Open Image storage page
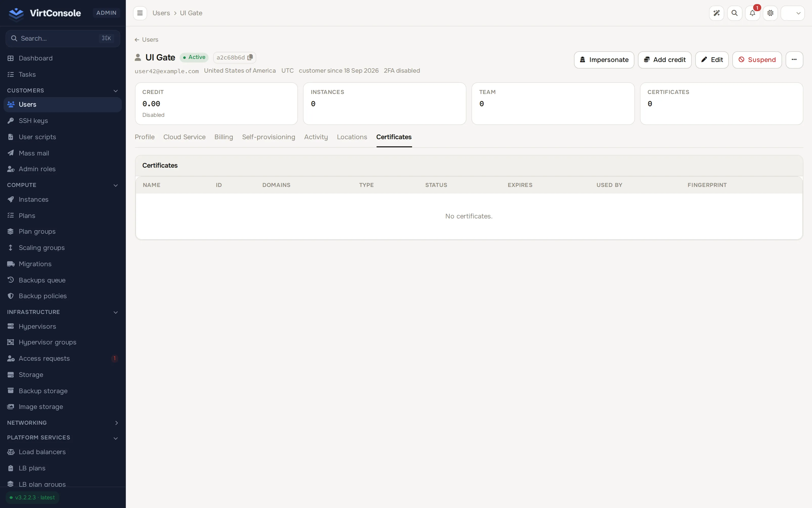 coord(63,407)
